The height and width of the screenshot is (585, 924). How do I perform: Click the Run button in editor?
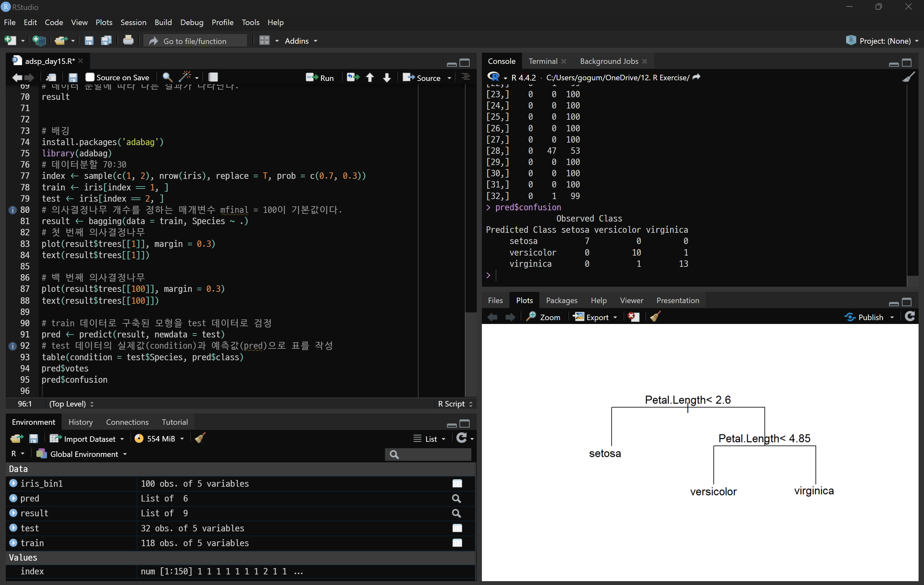pos(320,78)
